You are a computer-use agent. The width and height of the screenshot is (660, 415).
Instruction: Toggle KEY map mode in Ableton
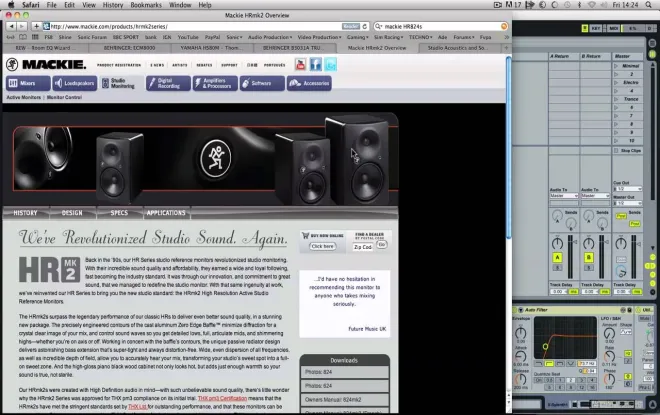point(596,28)
